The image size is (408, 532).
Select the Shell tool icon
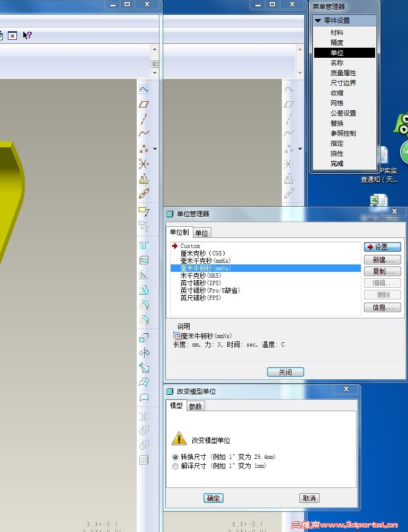[x=144, y=260]
